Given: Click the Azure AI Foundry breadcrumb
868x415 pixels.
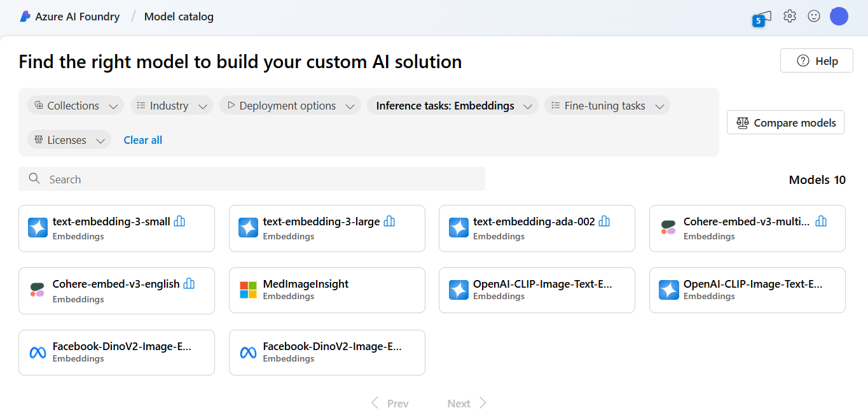Looking at the screenshot, I should pos(78,17).
